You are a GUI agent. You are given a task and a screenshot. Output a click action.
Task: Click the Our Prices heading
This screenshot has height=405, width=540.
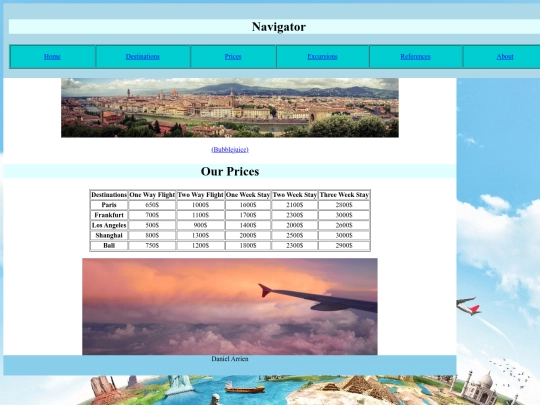tap(230, 171)
